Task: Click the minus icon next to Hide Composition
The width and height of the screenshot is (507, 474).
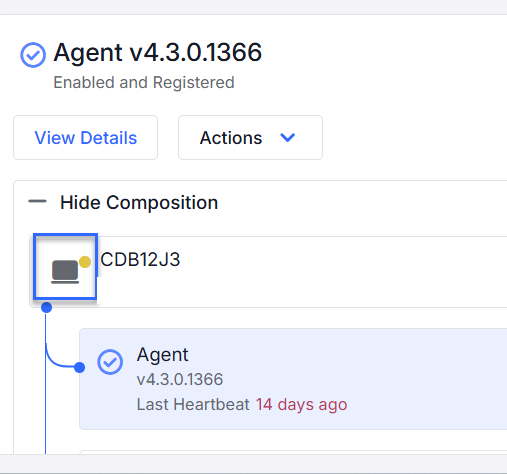Action: [x=37, y=201]
